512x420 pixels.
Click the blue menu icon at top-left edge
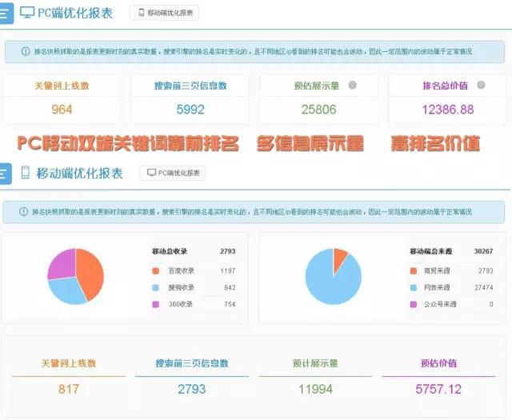(6, 13)
